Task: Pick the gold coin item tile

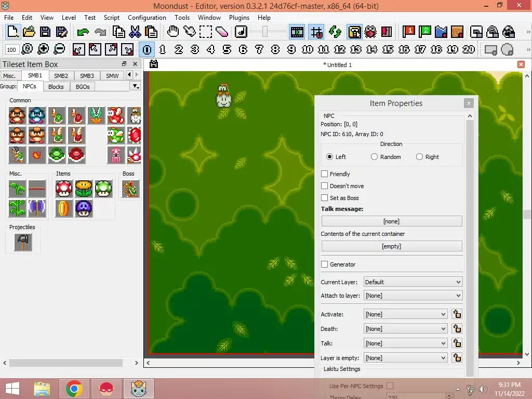Action: [x=64, y=208]
